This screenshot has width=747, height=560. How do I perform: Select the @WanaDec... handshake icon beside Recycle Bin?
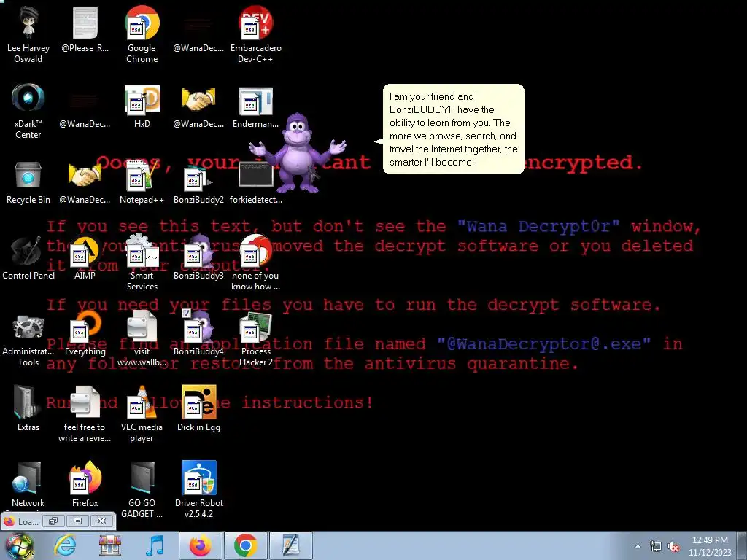click(x=85, y=182)
